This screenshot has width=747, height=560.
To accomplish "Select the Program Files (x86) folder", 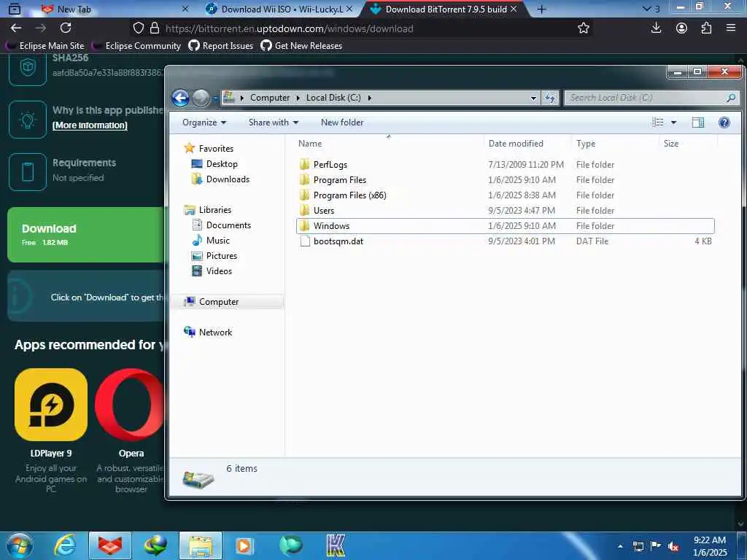I will (x=349, y=195).
